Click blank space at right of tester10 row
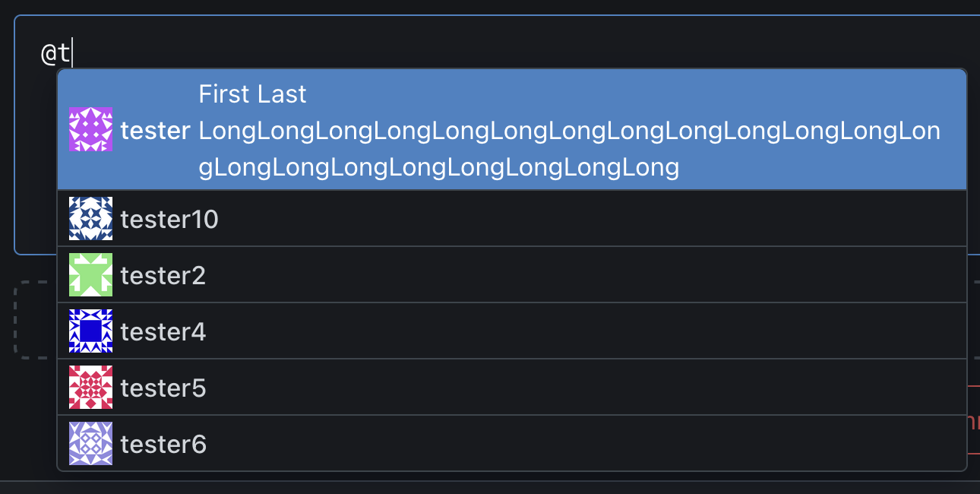This screenshot has height=494, width=980. 608,219
